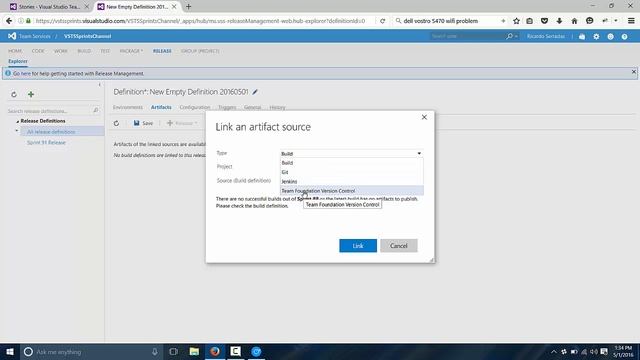The height and width of the screenshot is (360, 640).
Task: Open the marketplace bag icon
Action: (582, 36)
